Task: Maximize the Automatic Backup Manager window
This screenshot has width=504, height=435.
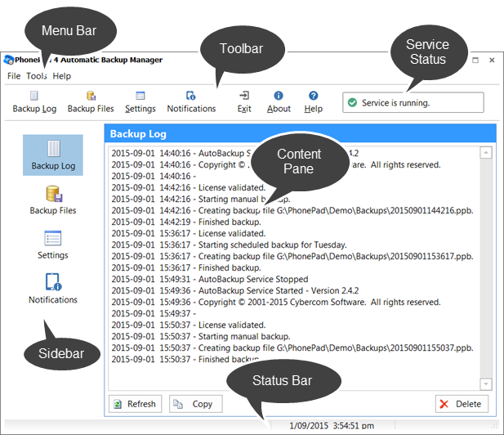Action: 475,61
